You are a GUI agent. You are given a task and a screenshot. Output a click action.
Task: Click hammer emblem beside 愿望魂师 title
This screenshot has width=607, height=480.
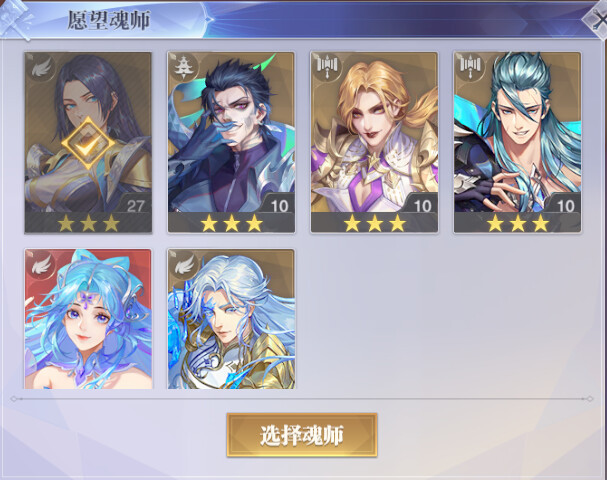coord(15,19)
